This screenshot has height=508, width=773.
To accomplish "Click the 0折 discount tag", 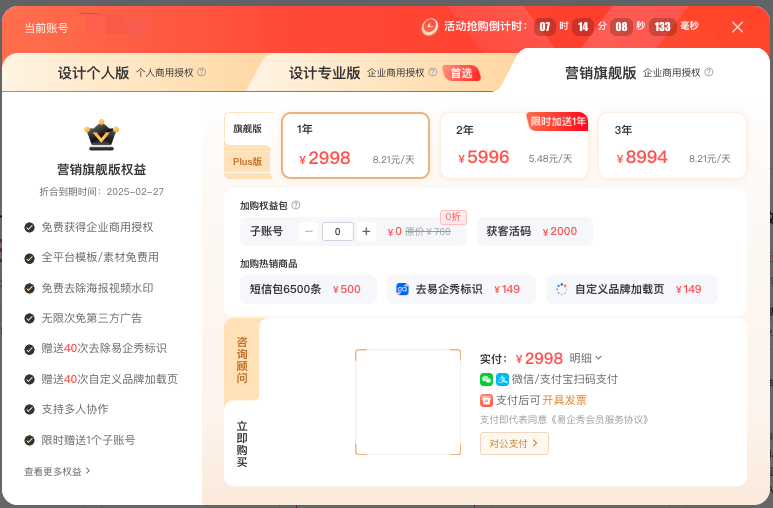I will point(453,217).
